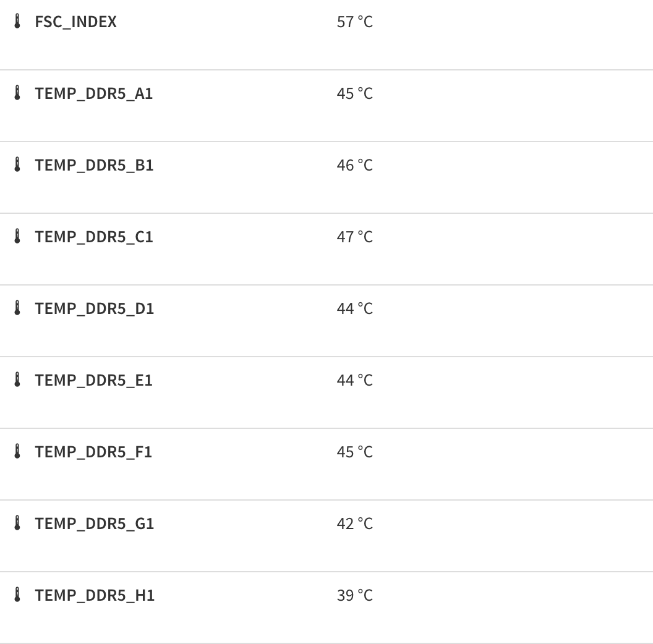Select the TEMP_DDR5_E1 sensor label
Viewport: 653px width, 644px height.
[x=93, y=381]
